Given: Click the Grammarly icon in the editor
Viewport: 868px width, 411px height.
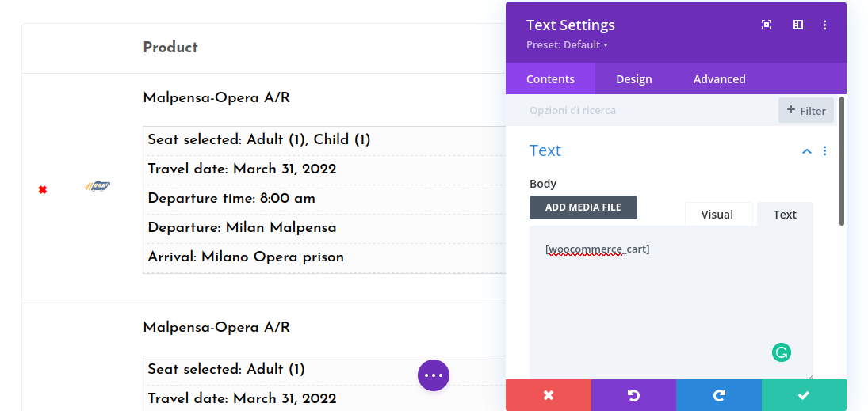Looking at the screenshot, I should coord(782,352).
